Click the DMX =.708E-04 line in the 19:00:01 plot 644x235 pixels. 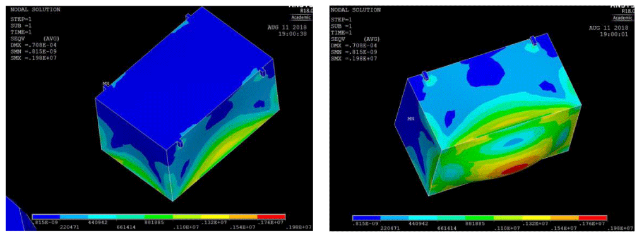coord(355,45)
